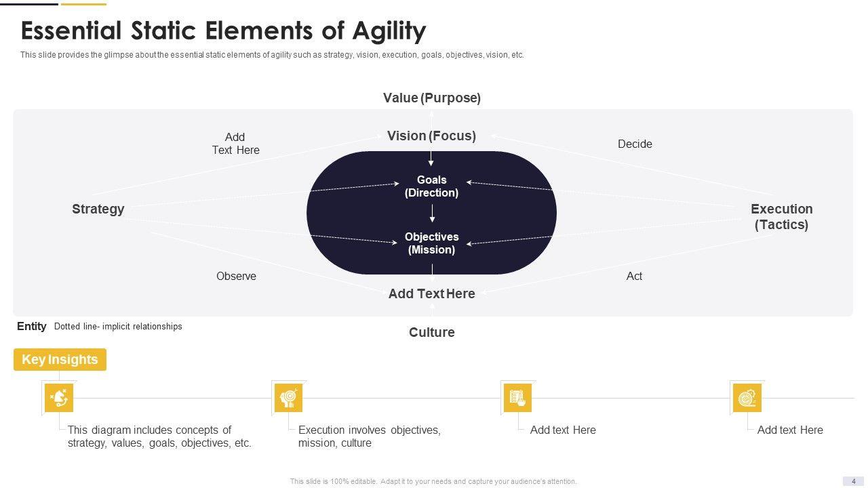
Task: Click the Strategy label in the diagram
Action: pyautogui.click(x=98, y=209)
